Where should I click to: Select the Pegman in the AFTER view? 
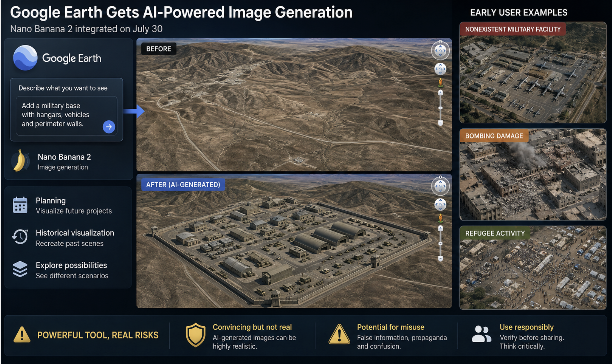[x=440, y=218]
